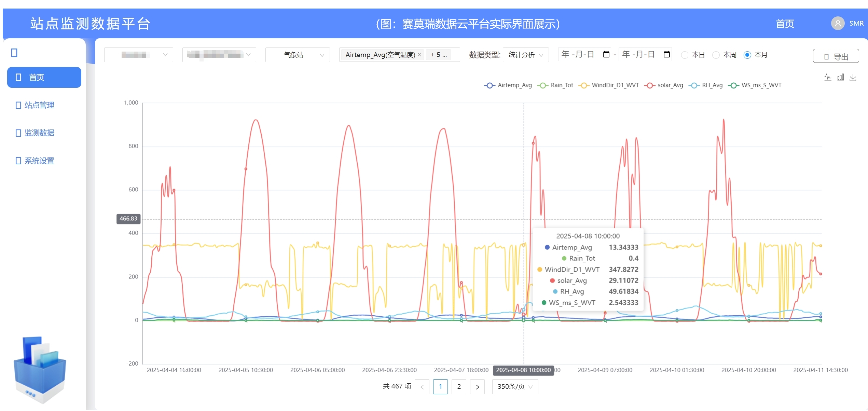Open the second blurred selection dropdown
Viewport: 868px width, 411px height.
point(219,55)
